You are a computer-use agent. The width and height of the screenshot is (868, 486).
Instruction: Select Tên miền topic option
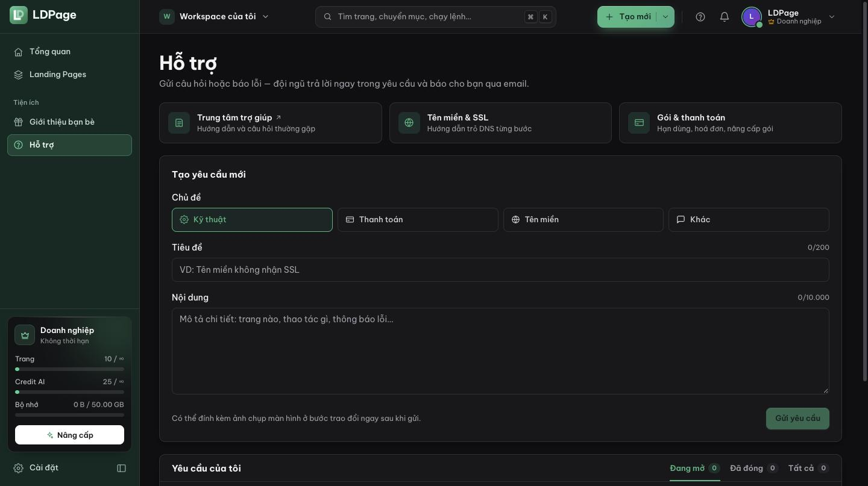click(583, 220)
